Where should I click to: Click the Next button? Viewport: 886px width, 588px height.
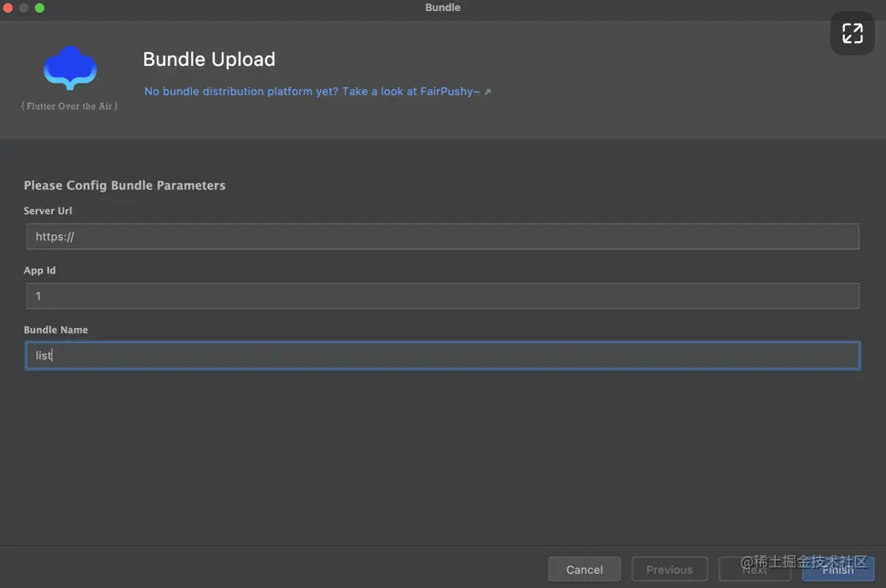[754, 569]
